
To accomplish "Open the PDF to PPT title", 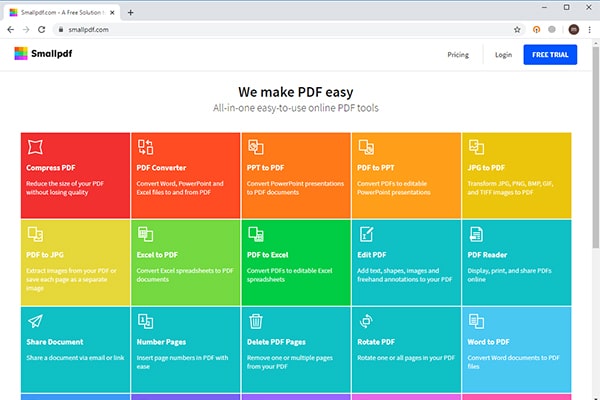I will 375,168.
